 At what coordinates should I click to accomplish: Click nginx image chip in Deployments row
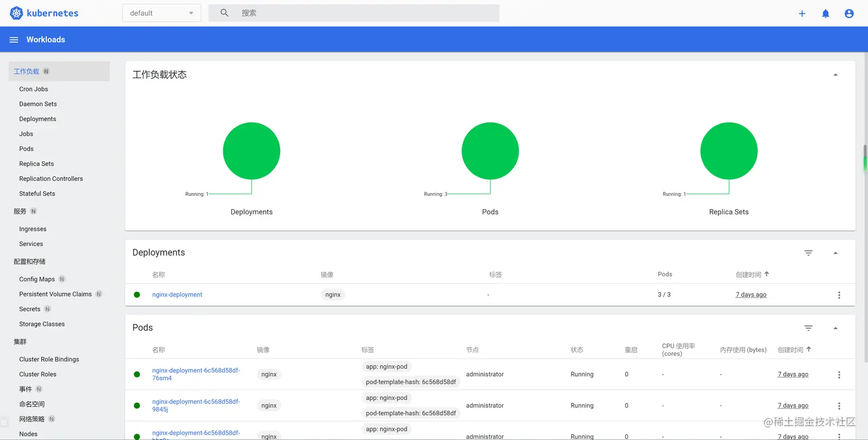coord(333,295)
